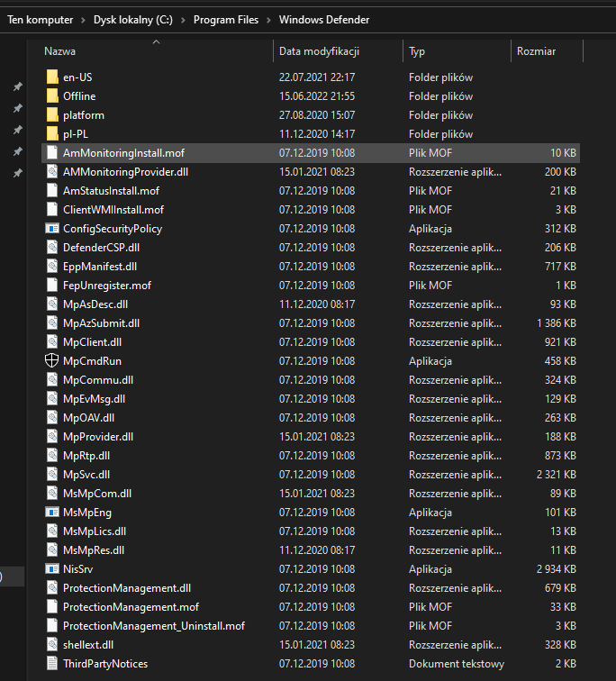Click the 15.06.2022 21:55 date of Offline
616x681 pixels.
pyautogui.click(x=317, y=96)
